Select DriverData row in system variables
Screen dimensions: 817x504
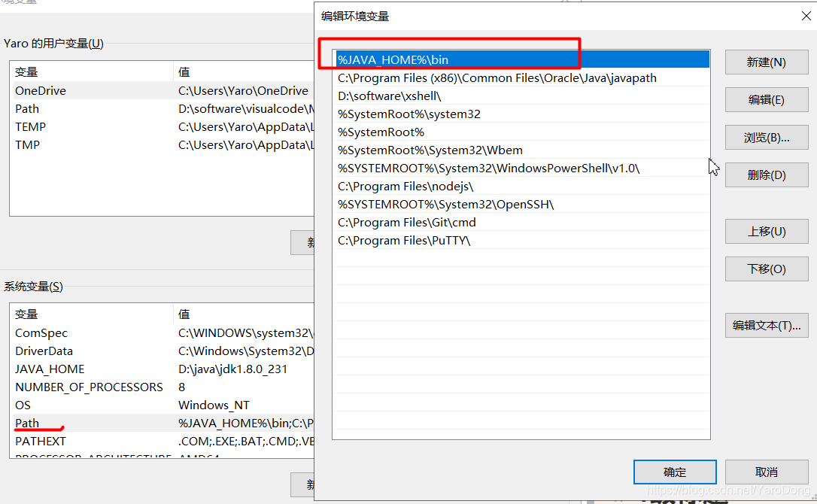(x=163, y=351)
